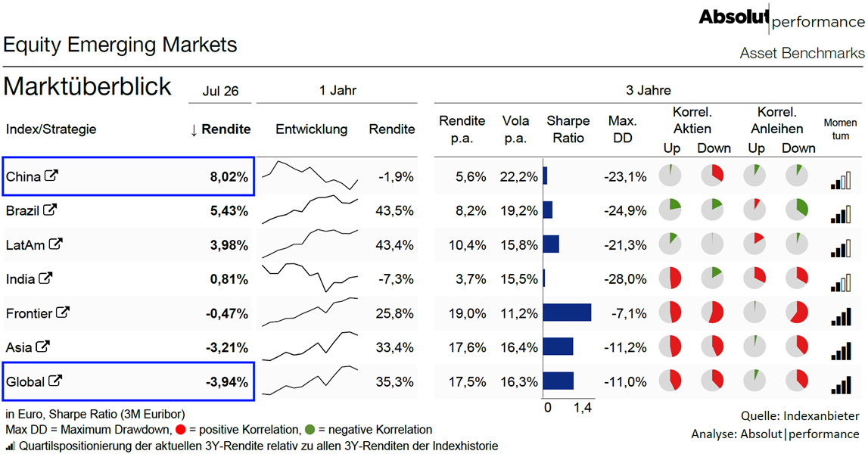Click the Frontier Sharpe Ratio blue bar
This screenshot has width=868, height=454.
coord(567,313)
